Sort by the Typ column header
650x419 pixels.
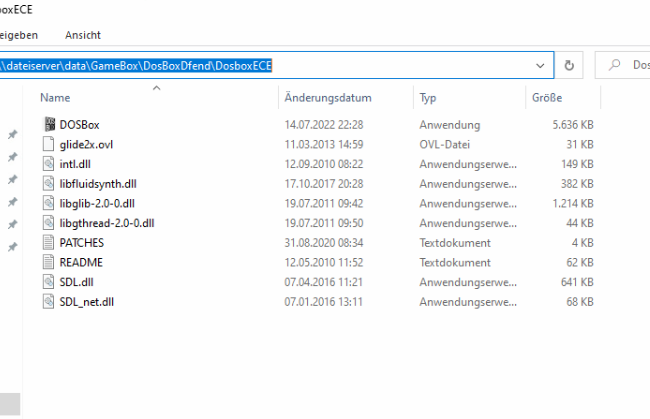click(428, 98)
